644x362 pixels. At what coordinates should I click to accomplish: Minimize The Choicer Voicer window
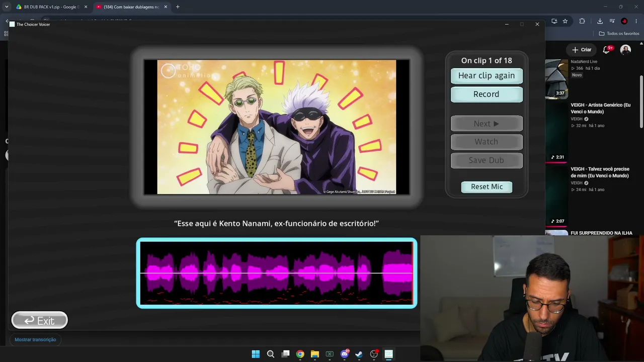pos(507,24)
